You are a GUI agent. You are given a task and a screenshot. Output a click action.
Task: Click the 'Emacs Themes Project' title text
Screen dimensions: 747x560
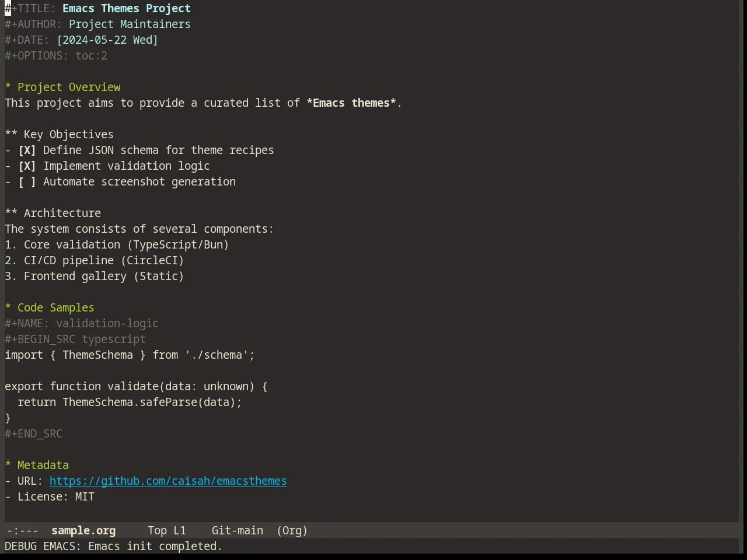(x=127, y=8)
